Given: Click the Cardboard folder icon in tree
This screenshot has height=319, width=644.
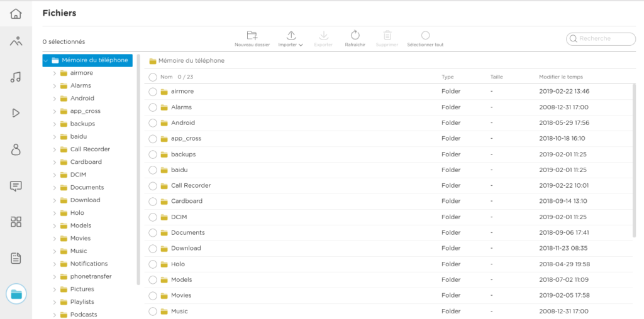Looking at the screenshot, I should [x=64, y=162].
